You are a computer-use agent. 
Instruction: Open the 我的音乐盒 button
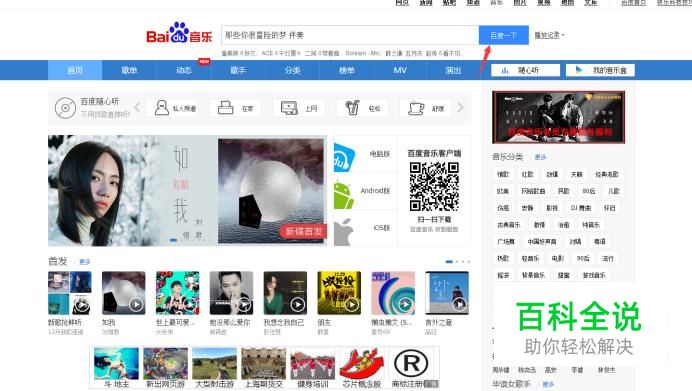point(600,70)
